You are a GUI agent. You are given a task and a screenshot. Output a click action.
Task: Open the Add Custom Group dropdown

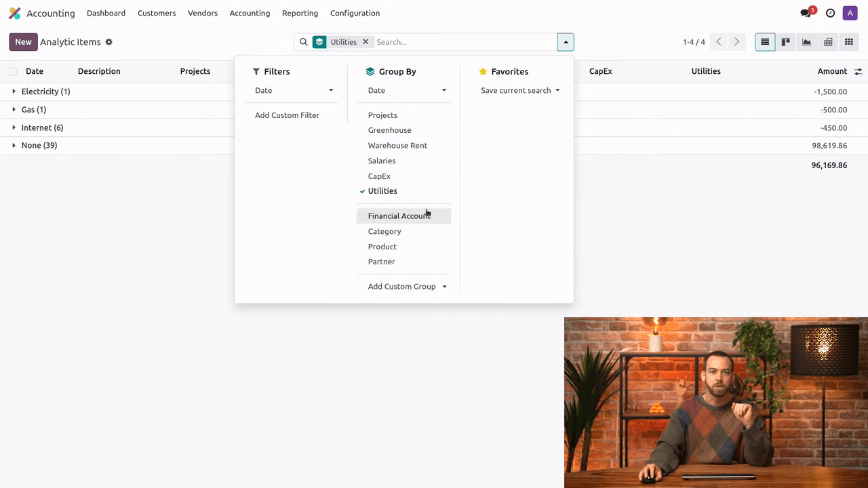407,286
